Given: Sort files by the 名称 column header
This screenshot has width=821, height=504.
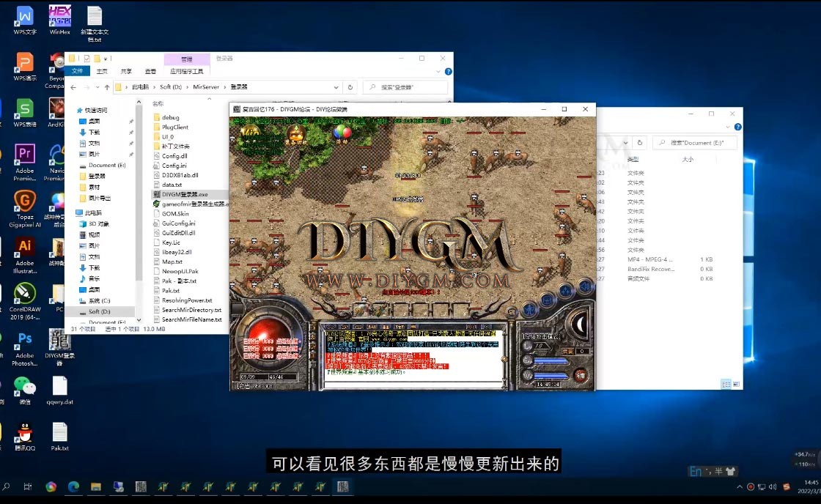Looking at the screenshot, I should 158,103.
